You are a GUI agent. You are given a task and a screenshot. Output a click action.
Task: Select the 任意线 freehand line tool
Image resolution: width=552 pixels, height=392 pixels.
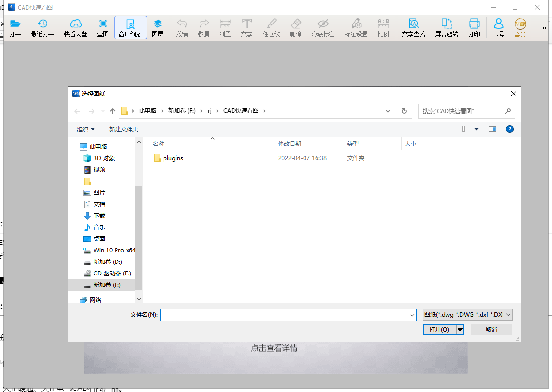[271, 28]
